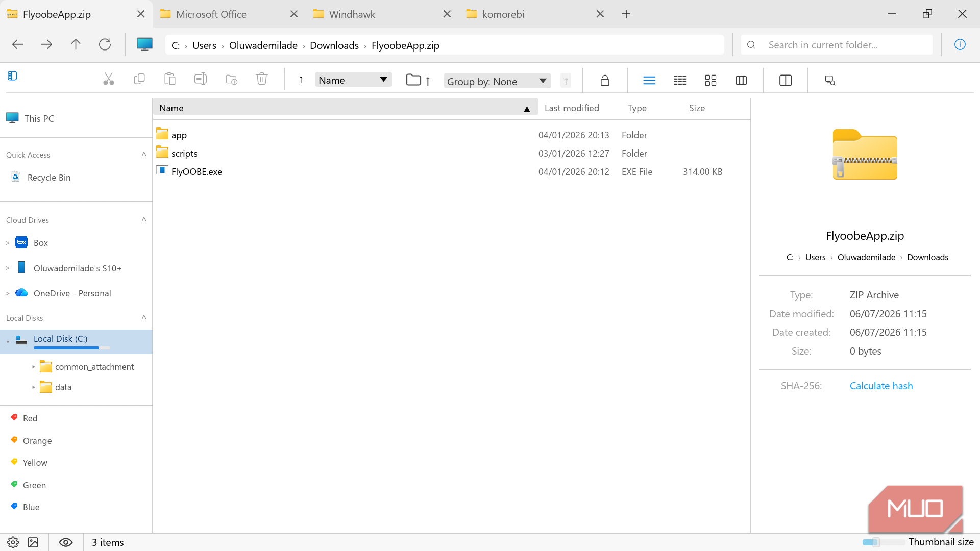980x551 pixels.
Task: Toggle the dual pane split view
Action: [x=786, y=80]
